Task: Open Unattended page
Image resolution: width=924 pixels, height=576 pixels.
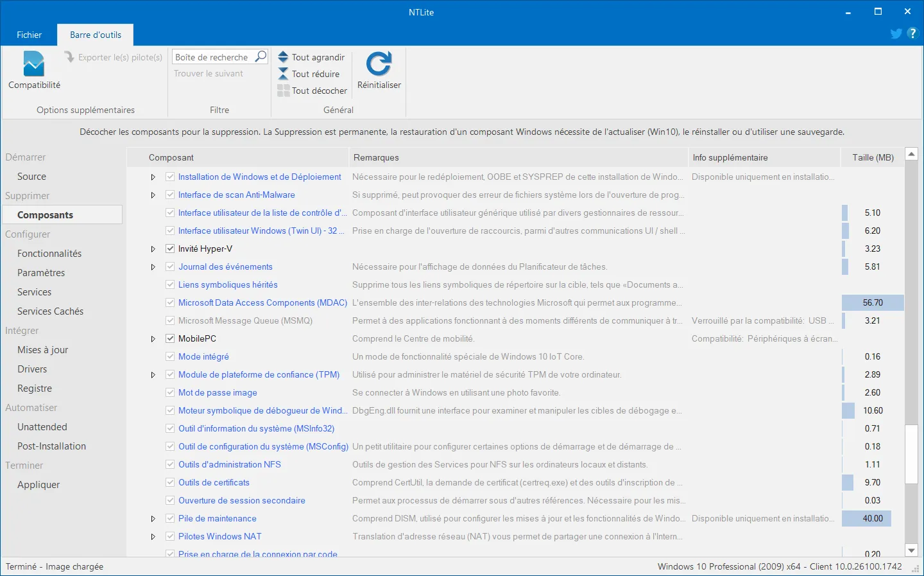Action: pyautogui.click(x=42, y=427)
